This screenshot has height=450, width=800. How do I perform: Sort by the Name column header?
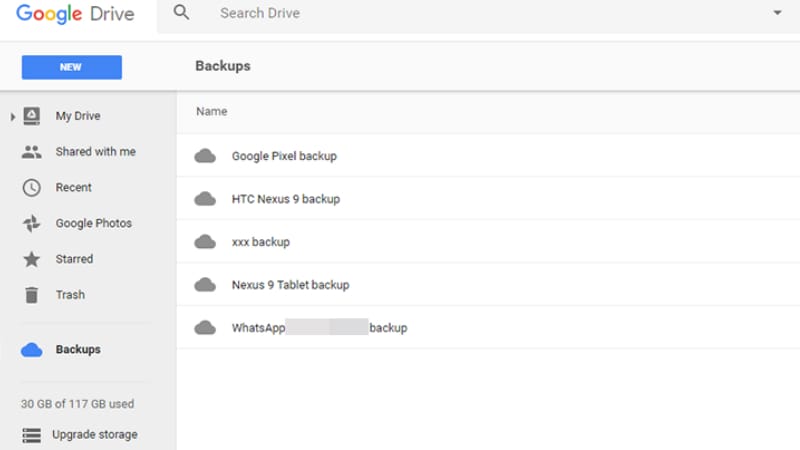[x=211, y=112]
